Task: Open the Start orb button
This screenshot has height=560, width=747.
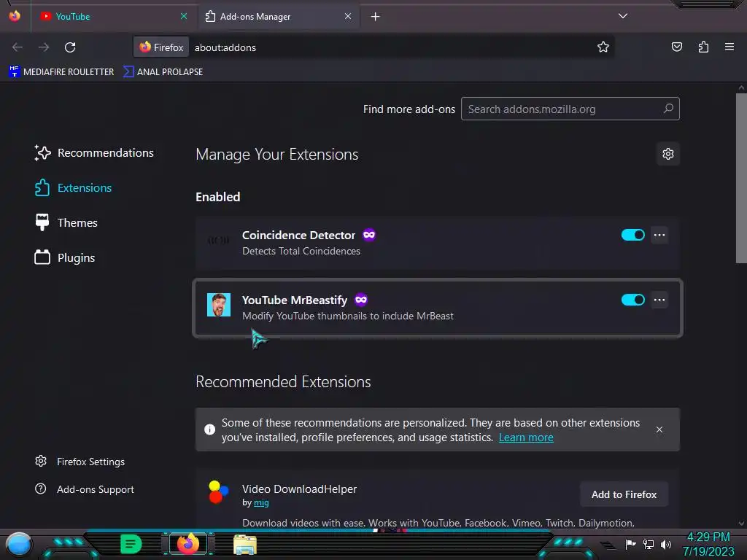Action: pyautogui.click(x=19, y=544)
